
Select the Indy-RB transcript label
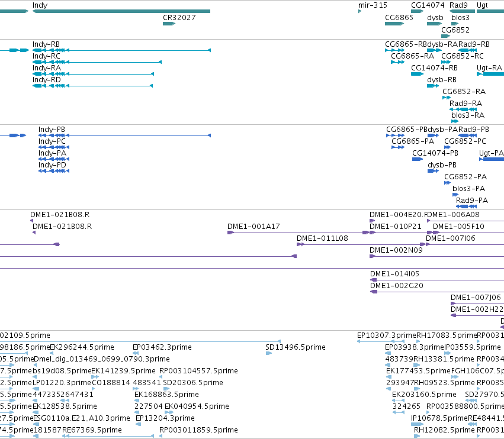(x=46, y=44)
